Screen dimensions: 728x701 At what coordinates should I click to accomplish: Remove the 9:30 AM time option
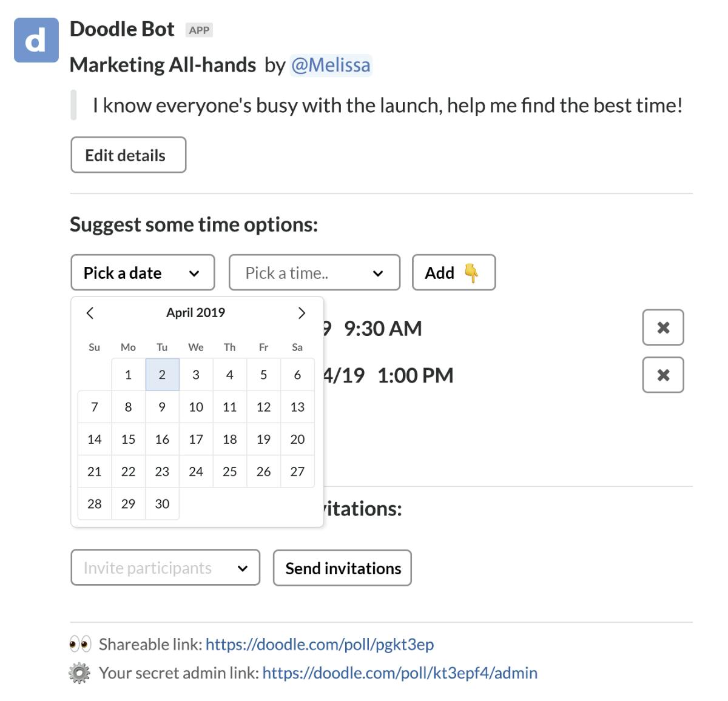663,327
